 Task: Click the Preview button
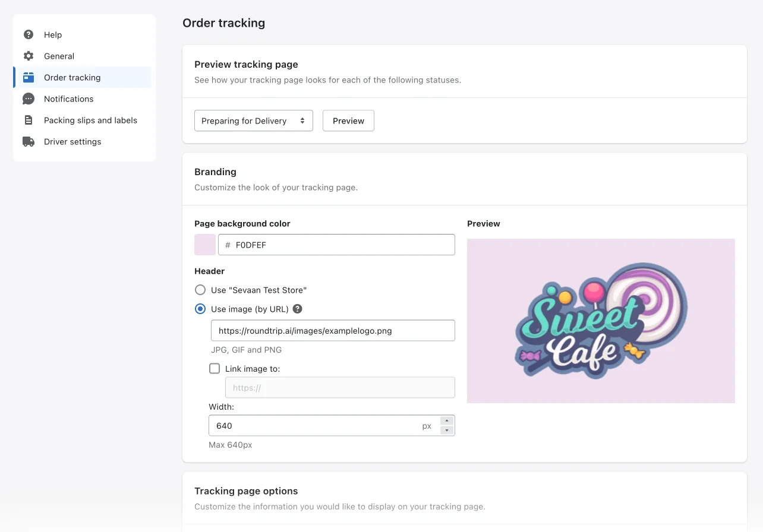click(348, 121)
